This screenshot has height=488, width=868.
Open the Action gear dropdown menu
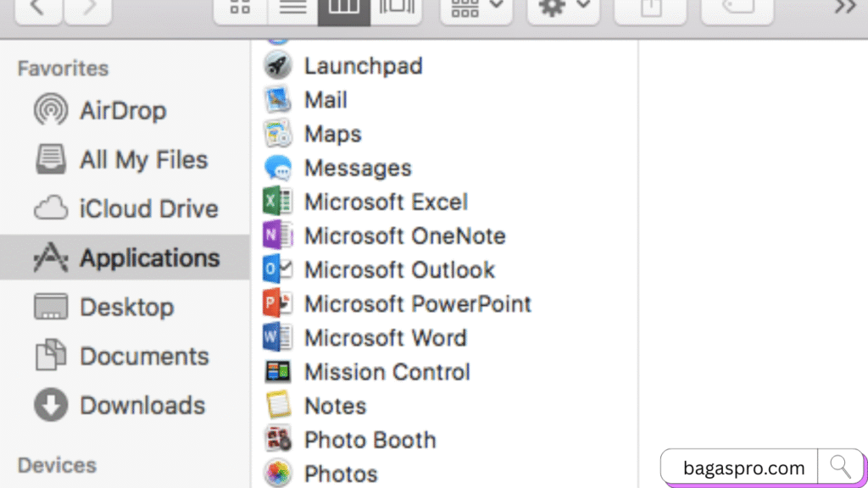coord(563,8)
